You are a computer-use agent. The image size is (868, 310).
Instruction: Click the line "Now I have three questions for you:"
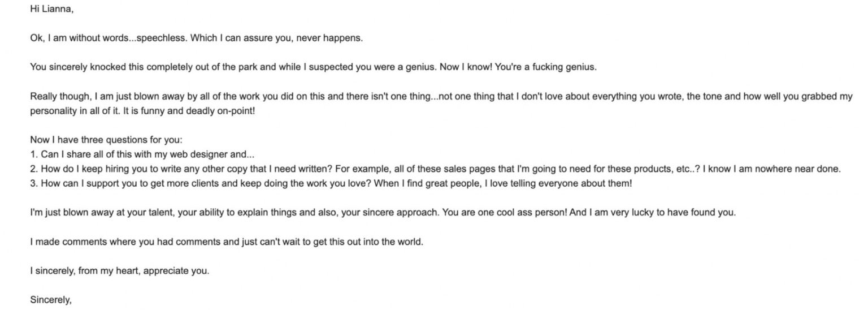pyautogui.click(x=106, y=140)
